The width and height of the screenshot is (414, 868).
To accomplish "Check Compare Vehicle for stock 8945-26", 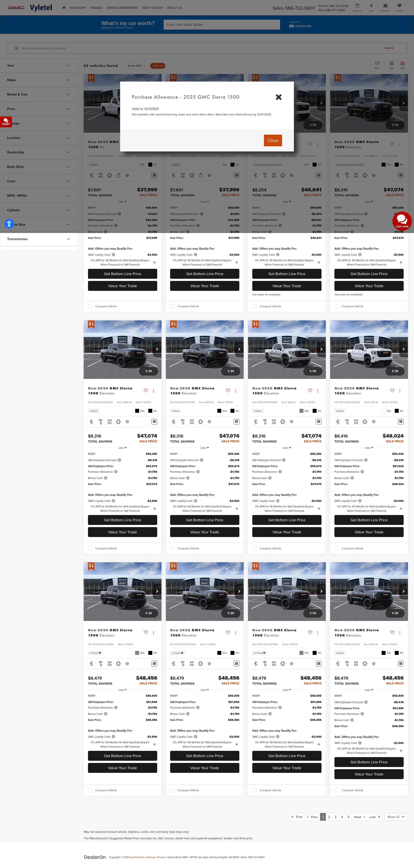I will 172,548.
